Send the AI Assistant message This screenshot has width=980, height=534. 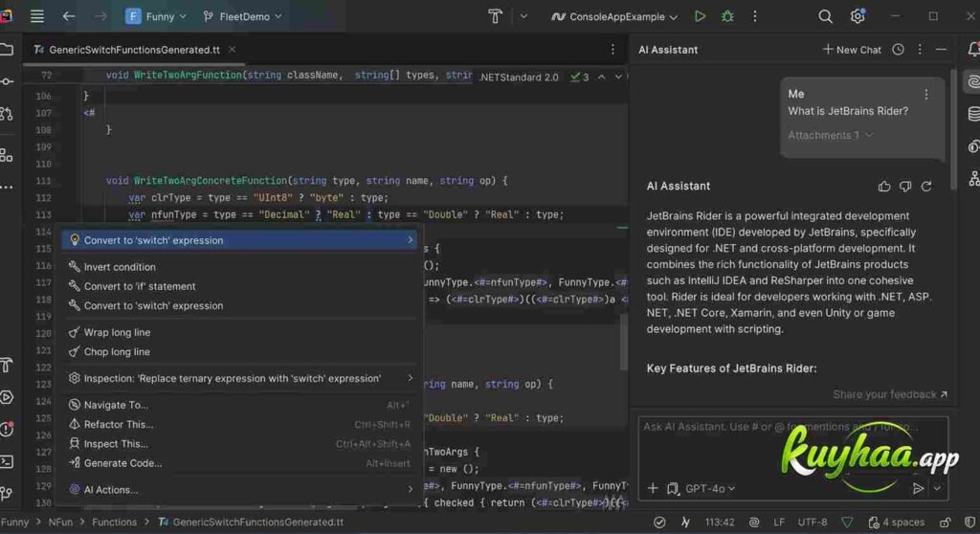tap(918, 488)
